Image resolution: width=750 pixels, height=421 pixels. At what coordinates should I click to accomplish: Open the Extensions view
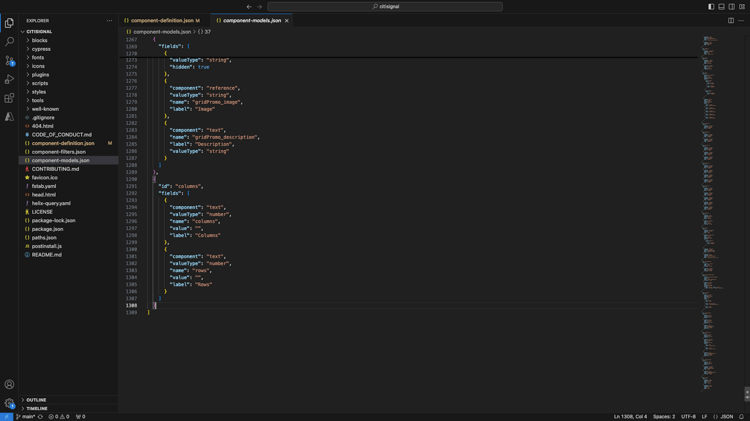coord(9,98)
